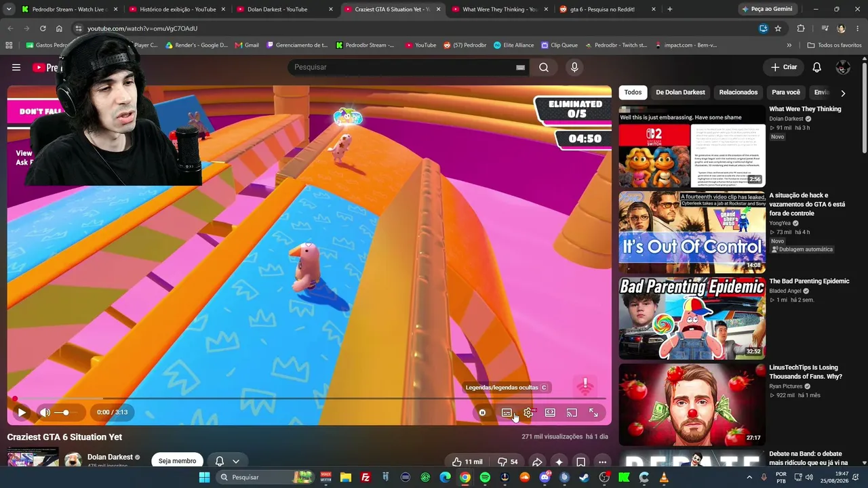Share the video using the arrow icon
The image size is (868, 488).
(536, 462)
